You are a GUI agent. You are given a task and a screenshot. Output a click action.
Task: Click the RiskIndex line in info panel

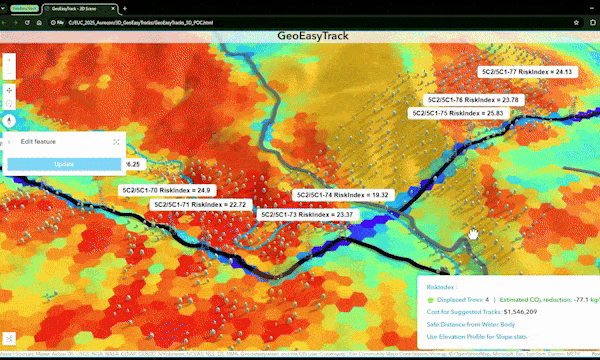click(442, 287)
